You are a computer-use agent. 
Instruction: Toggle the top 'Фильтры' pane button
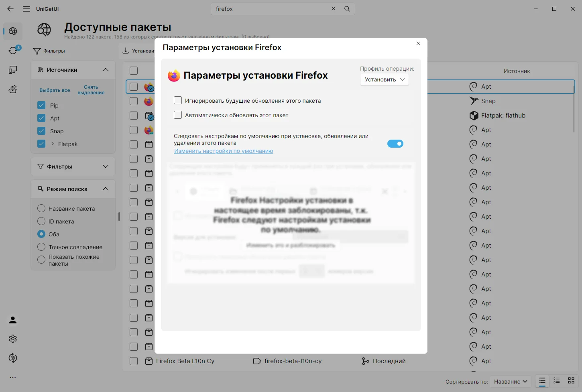point(49,51)
